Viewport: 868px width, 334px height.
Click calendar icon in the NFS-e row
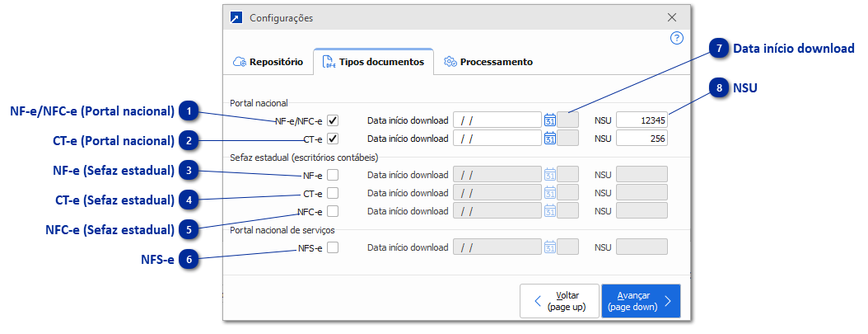549,247
